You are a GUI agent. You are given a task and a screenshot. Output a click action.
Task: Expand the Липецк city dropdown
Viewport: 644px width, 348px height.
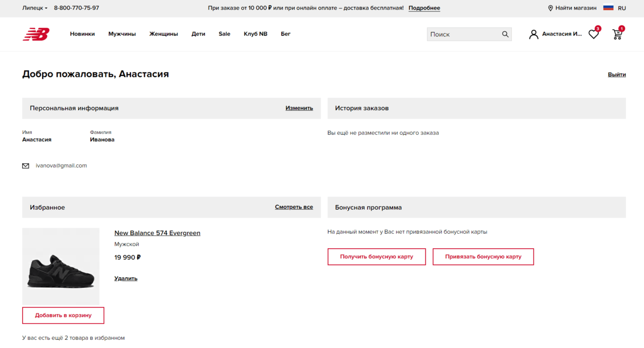point(35,8)
